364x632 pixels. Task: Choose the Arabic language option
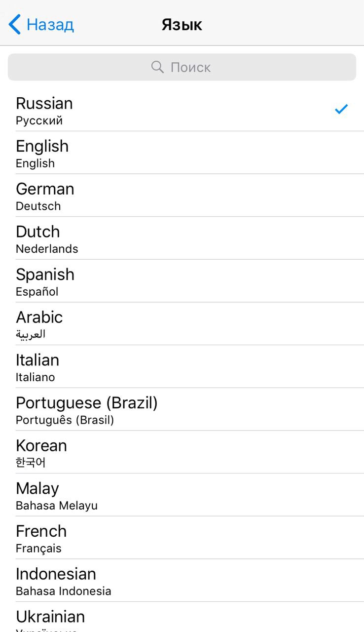pos(182,324)
